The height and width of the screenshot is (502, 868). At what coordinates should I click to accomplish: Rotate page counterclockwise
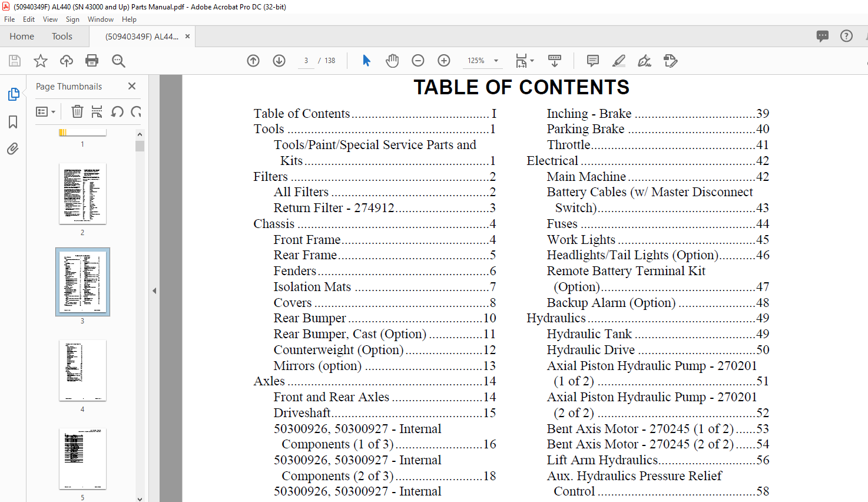click(x=117, y=111)
